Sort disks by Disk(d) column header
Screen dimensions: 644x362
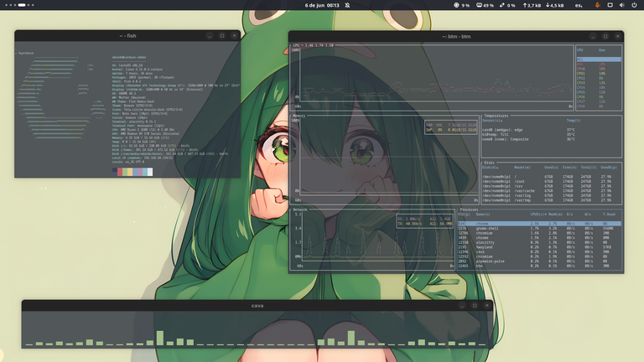point(491,168)
